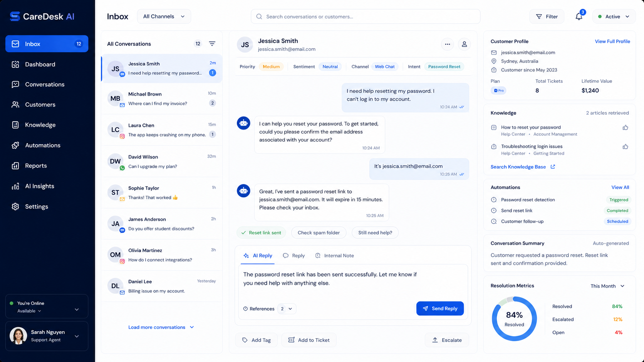Viewport: 644px width, 362px height.
Task: Open the This Month metrics dropdown
Action: [607, 286]
